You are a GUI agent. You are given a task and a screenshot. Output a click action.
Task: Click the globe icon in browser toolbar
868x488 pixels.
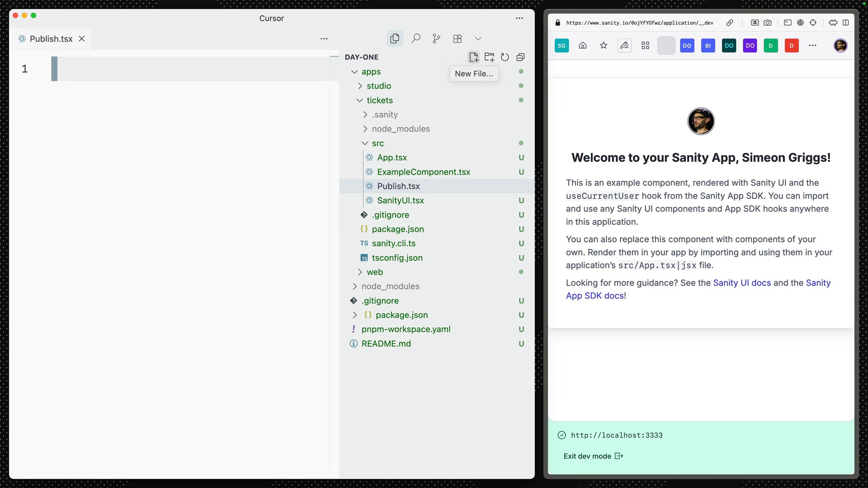[x=800, y=23]
